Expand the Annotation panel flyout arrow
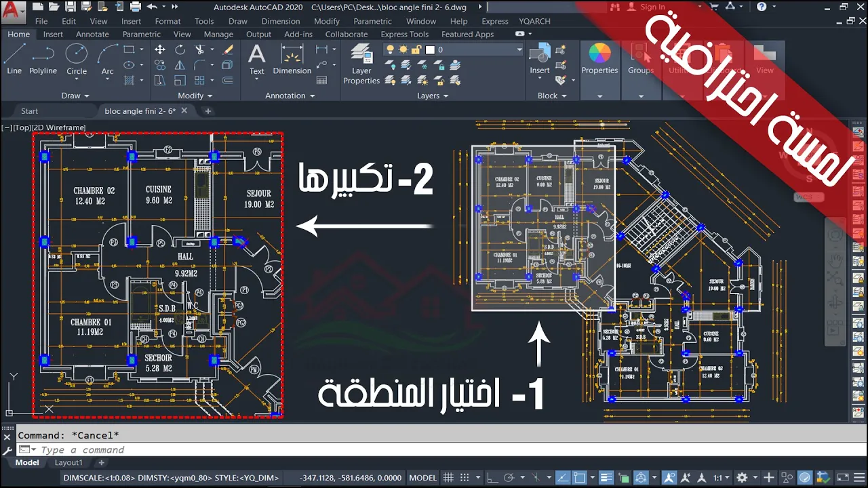The height and width of the screenshot is (488, 868). point(312,96)
